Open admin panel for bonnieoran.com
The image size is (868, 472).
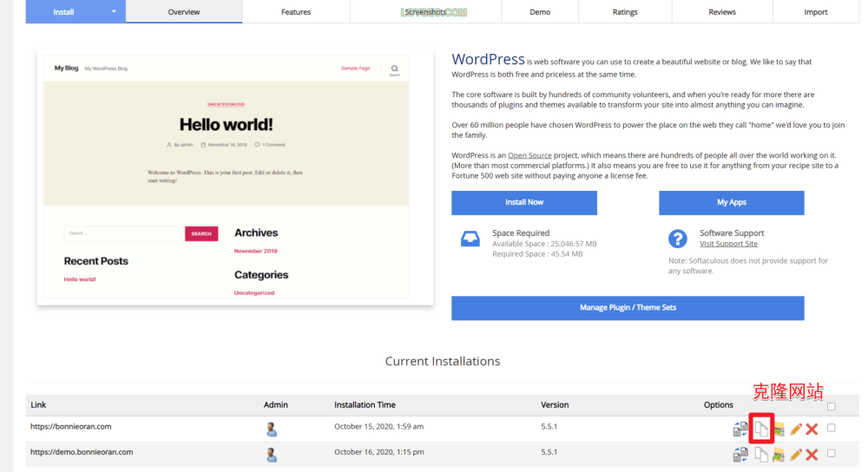pyautogui.click(x=271, y=429)
